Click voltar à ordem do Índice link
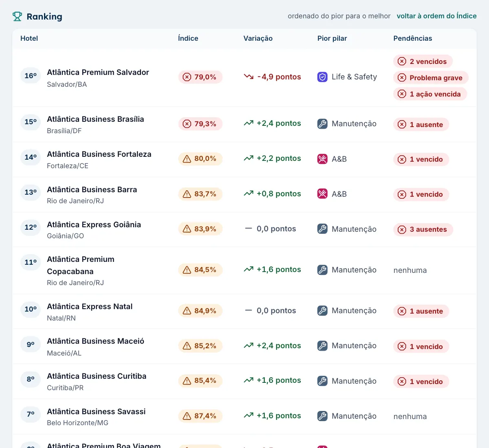The height and width of the screenshot is (448, 489). pos(436,16)
